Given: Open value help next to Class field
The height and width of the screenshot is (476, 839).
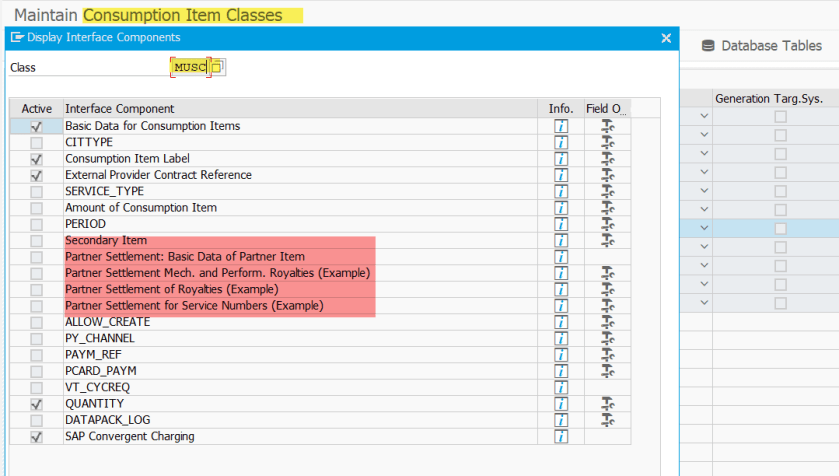Looking at the screenshot, I should pyautogui.click(x=217, y=67).
